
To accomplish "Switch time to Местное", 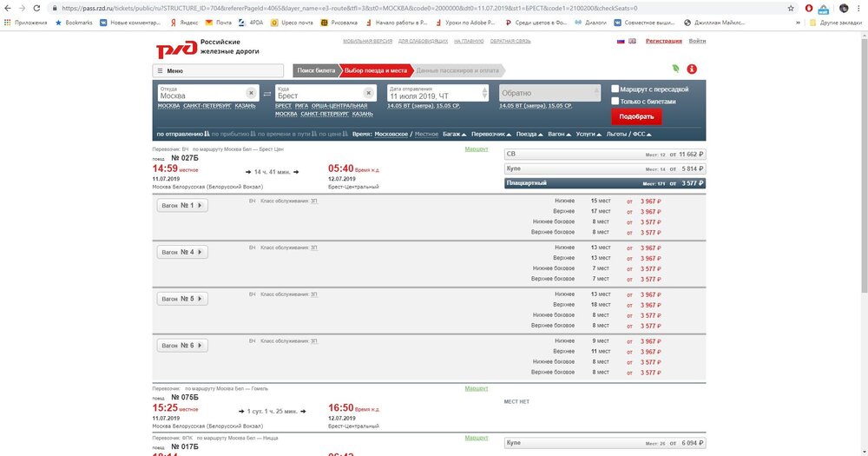I will (426, 134).
